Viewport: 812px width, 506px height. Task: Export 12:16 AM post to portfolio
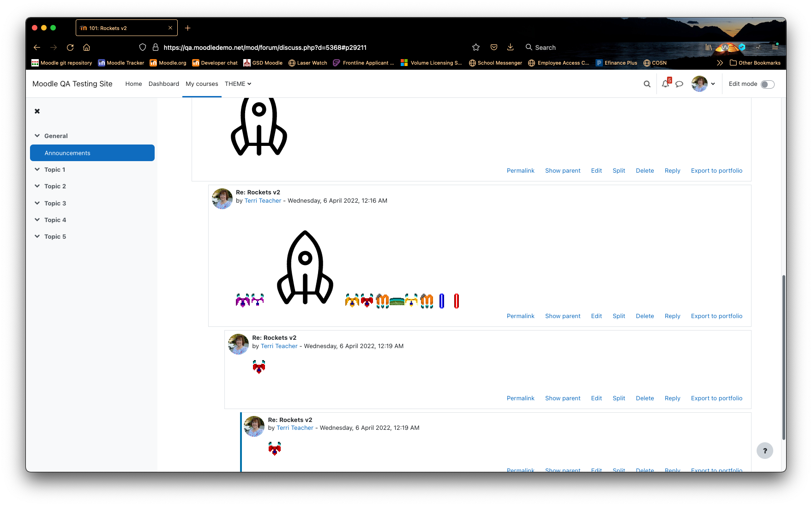click(x=716, y=316)
